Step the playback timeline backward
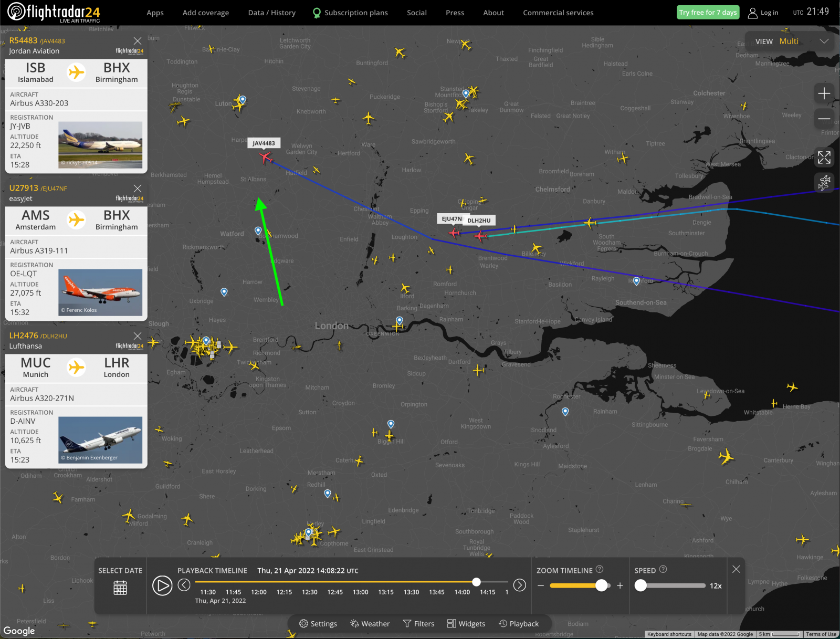Viewport: 840px width, 639px height. 184,585
